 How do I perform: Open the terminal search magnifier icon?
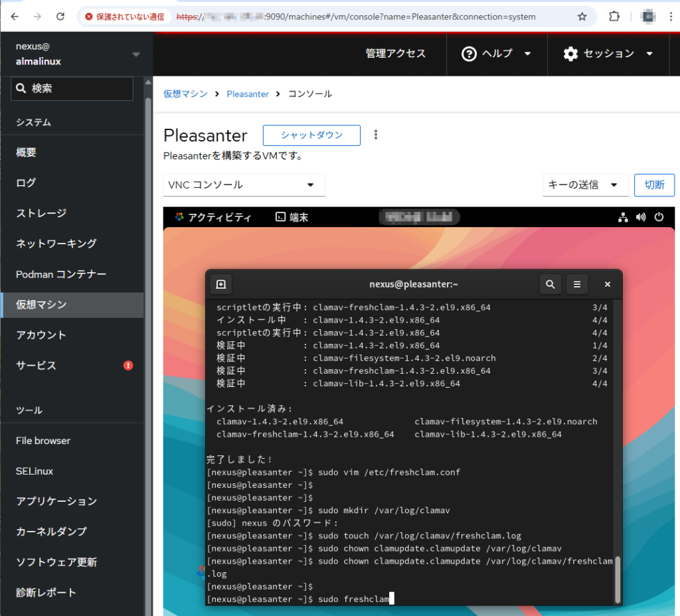point(550,284)
